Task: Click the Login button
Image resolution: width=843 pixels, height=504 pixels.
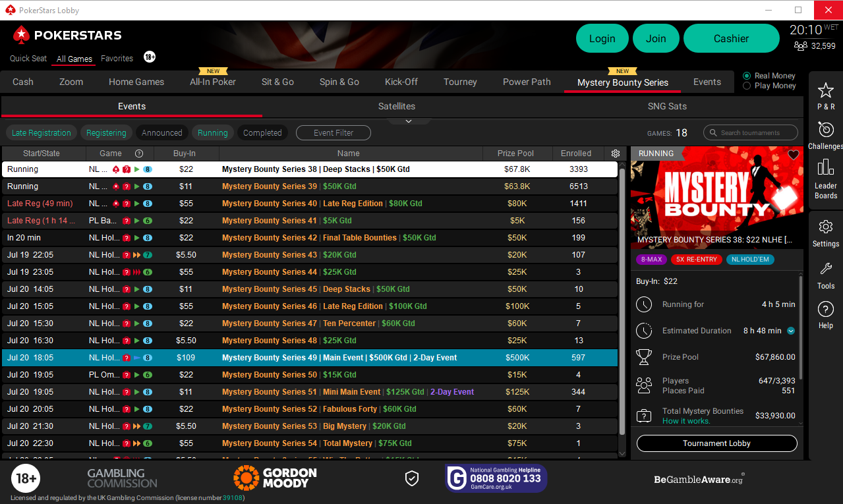Action: pos(602,38)
